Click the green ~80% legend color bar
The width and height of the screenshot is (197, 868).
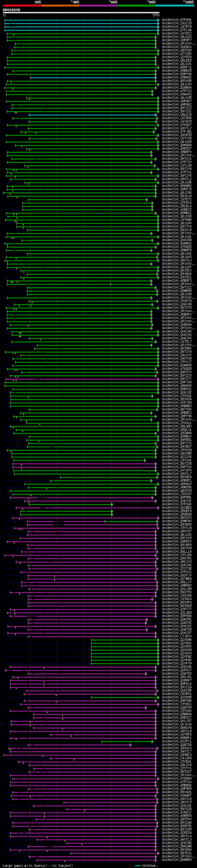click(137, 6)
